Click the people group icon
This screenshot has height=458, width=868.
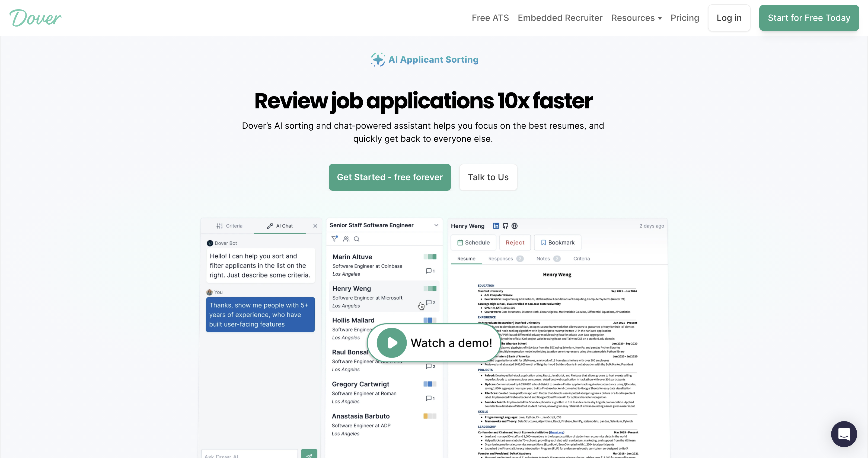coord(346,239)
